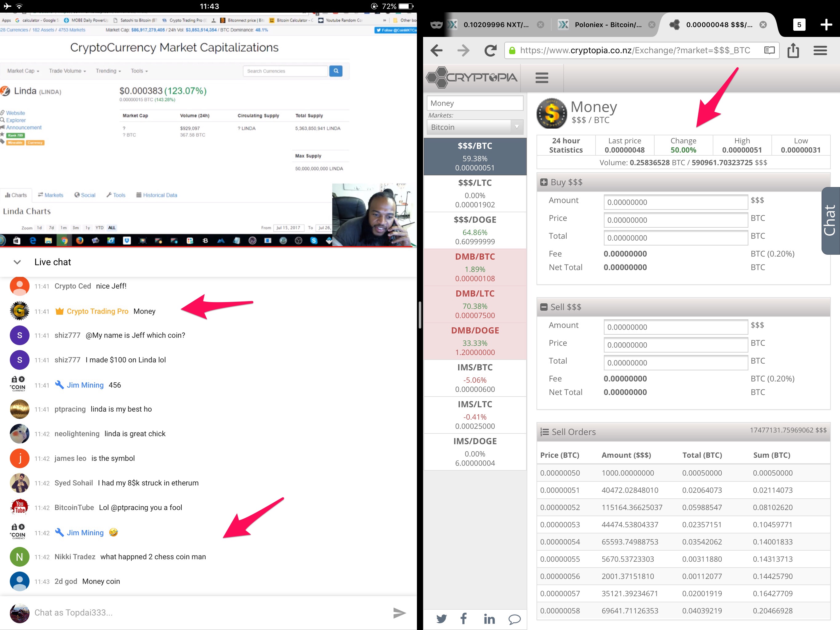This screenshot has width=840, height=630.
Task: Open chat bubble icon in footer
Action: tap(514, 619)
